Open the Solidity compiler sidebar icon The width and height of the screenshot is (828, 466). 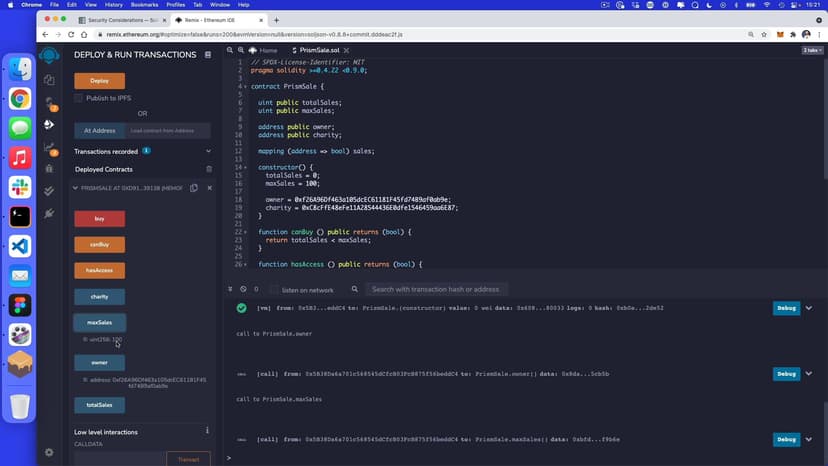coord(49,102)
